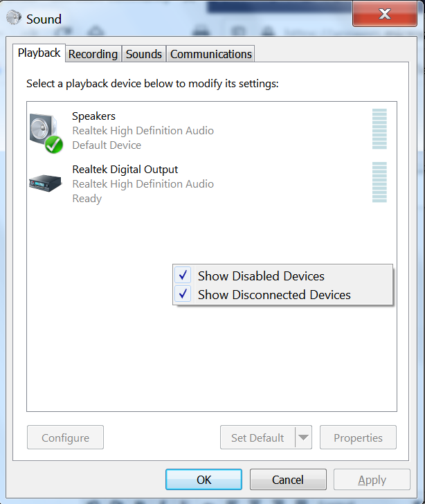
Task: Click the Speakers volume level meter
Action: (x=379, y=129)
